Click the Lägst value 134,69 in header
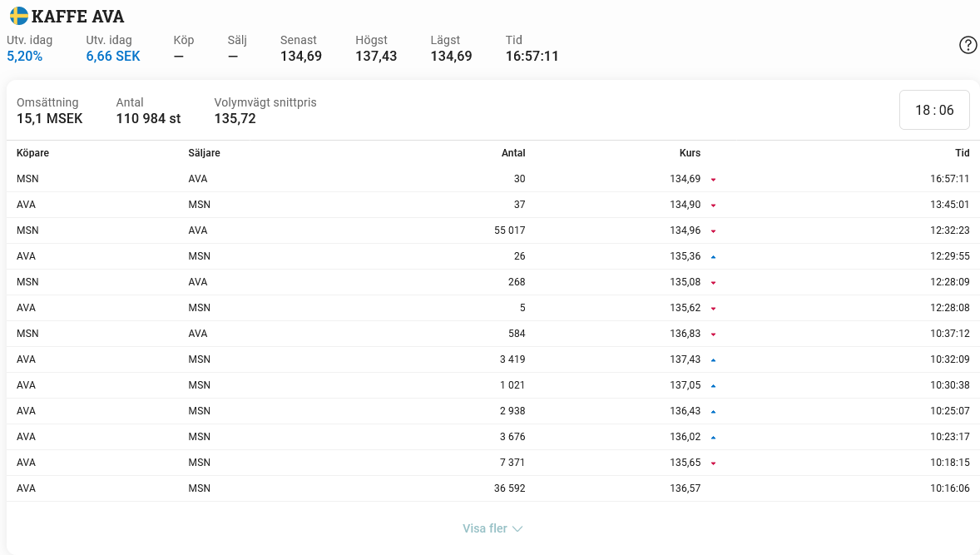Screen dimensions: 980x555 (451, 57)
